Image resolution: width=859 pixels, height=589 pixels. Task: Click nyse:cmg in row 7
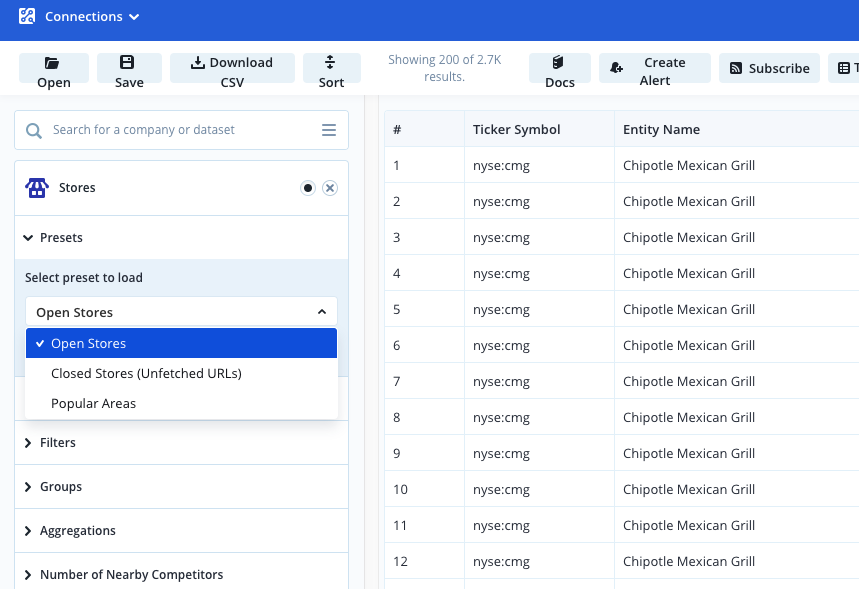[501, 382]
